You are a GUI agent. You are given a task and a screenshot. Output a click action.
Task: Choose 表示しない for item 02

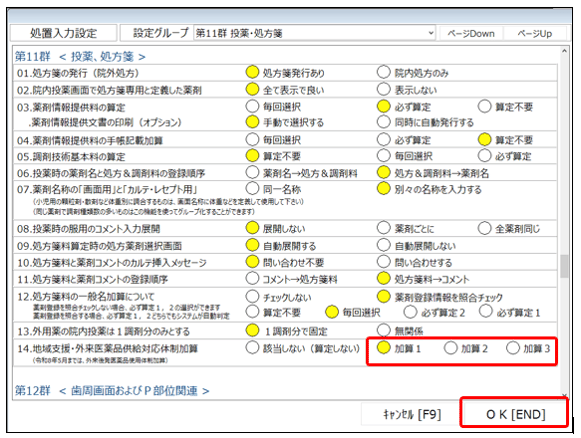(384, 89)
